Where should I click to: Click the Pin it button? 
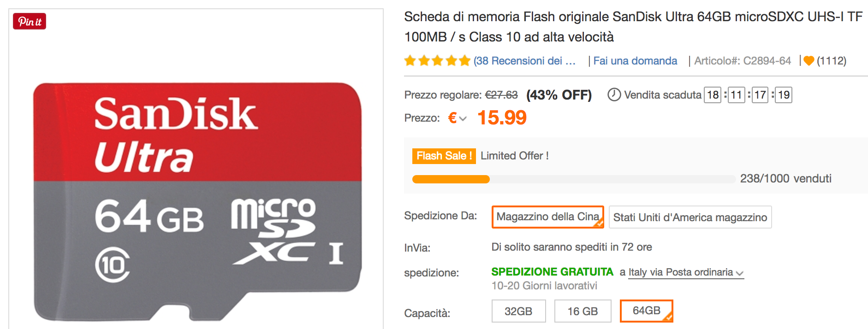(30, 21)
